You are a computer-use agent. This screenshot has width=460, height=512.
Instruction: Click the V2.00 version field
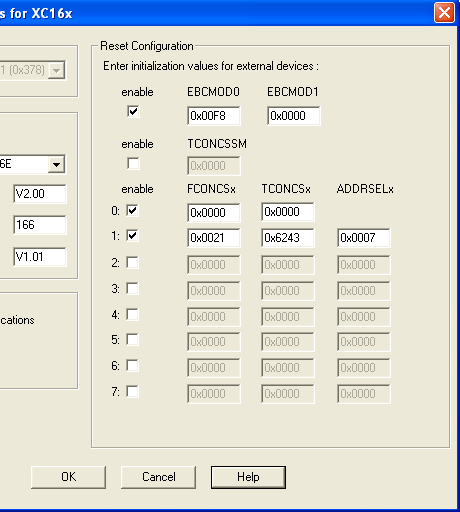[40, 194]
